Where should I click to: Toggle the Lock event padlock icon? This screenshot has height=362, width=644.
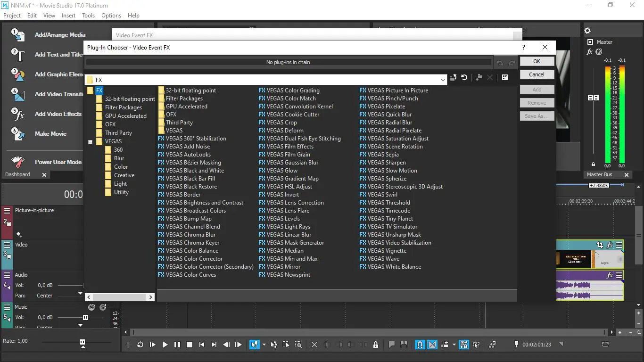click(x=376, y=345)
